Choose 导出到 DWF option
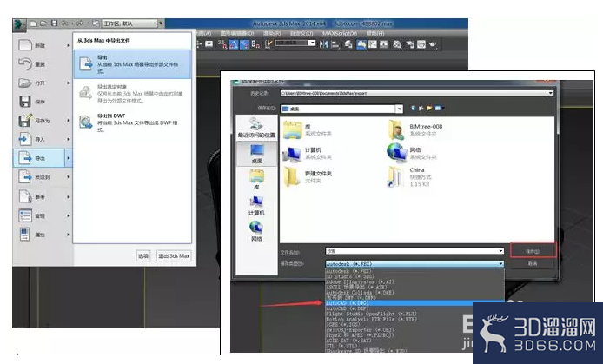The image size is (603, 364). pos(132,123)
